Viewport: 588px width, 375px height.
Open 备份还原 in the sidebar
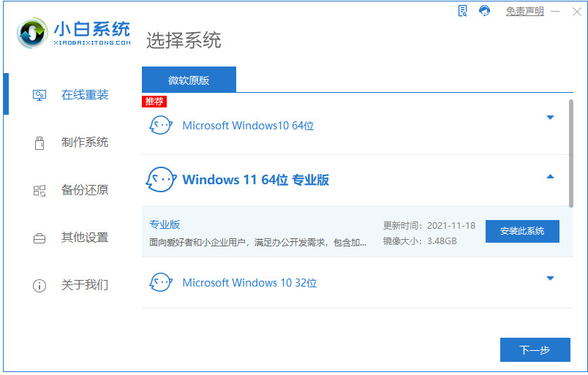click(85, 190)
